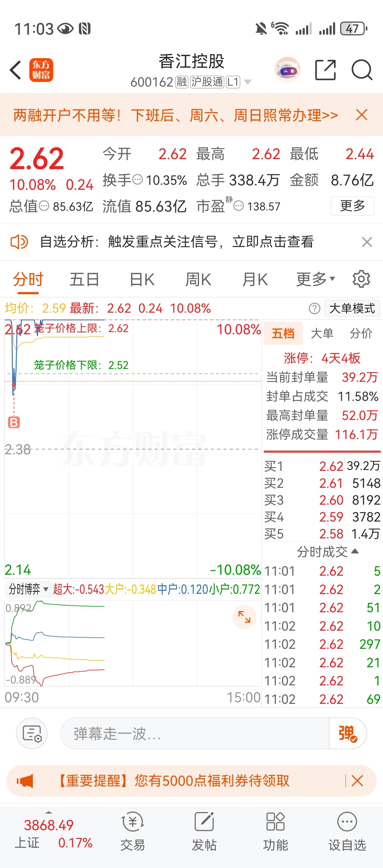Close the 两融开户 promotional banner
The width and height of the screenshot is (383, 868).
361,115
